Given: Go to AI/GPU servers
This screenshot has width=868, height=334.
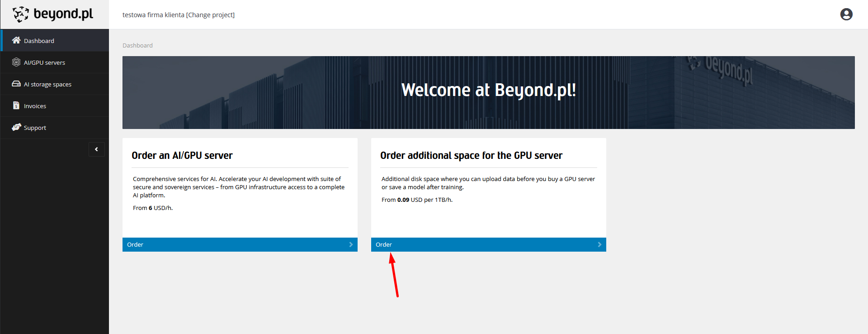Looking at the screenshot, I should [55, 62].
